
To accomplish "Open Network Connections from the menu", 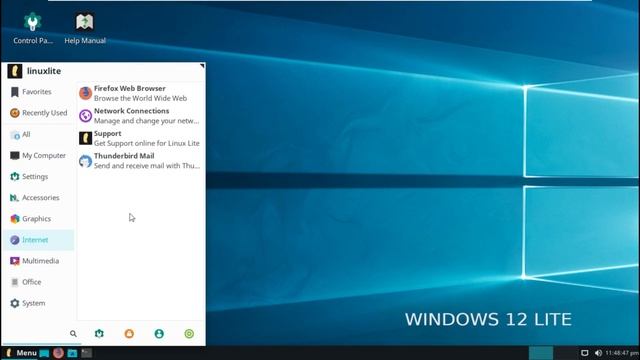I will [140, 116].
